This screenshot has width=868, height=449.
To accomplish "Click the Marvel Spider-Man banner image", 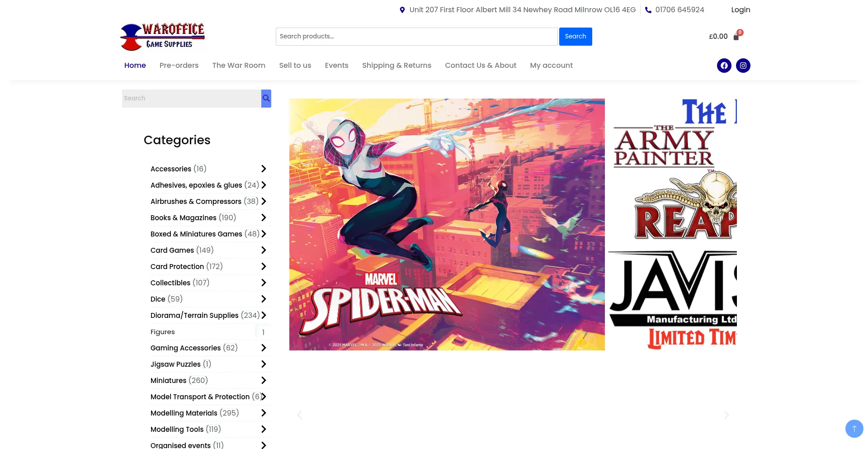I will click(447, 224).
